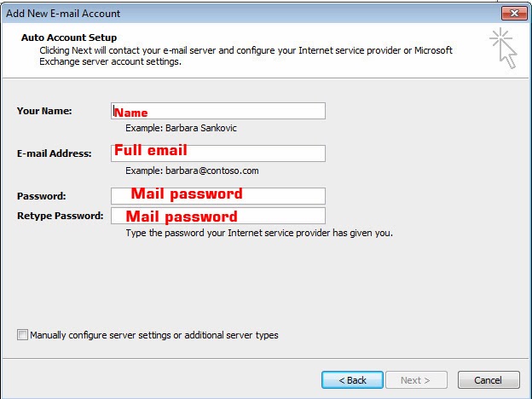Click inside the Your Name field

point(218,112)
